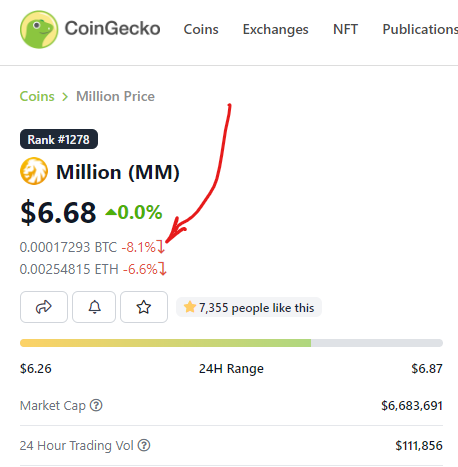Click the breadcrumb chevron separator
Screen dimensions: 458x467
tap(65, 97)
